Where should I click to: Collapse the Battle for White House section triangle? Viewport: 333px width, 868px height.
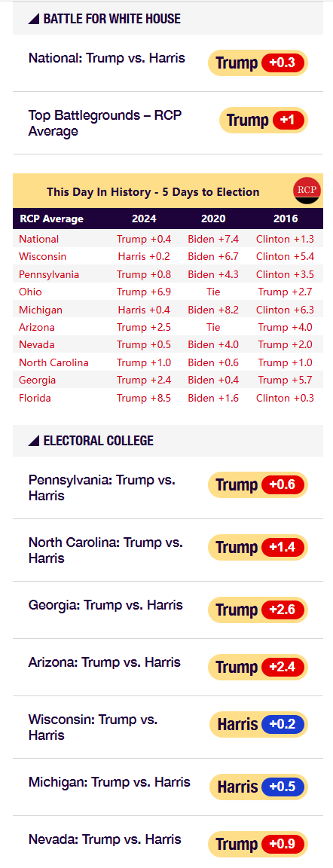click(34, 19)
